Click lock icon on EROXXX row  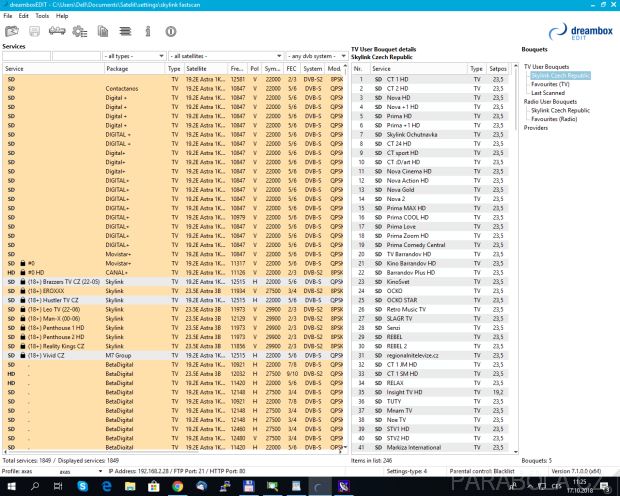pyautogui.click(x=23, y=291)
